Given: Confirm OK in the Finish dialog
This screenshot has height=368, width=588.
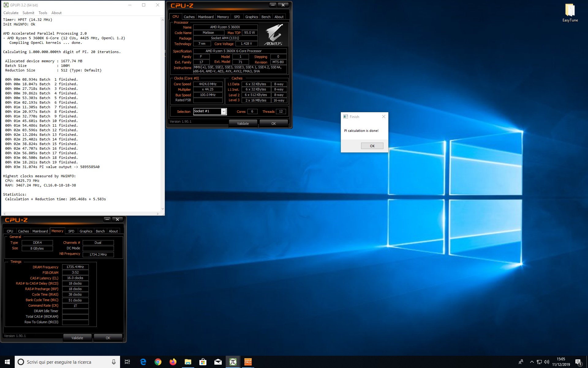Looking at the screenshot, I should coord(372,146).
